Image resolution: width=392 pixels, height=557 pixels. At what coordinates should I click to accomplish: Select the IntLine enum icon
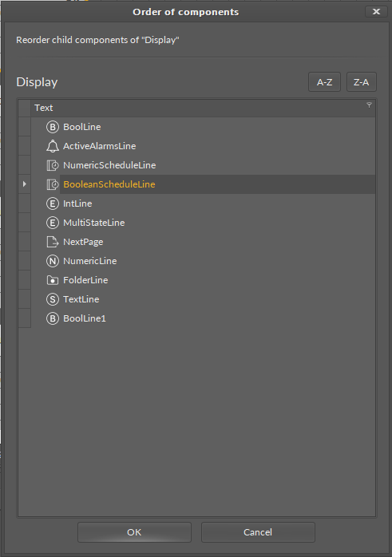pos(53,203)
